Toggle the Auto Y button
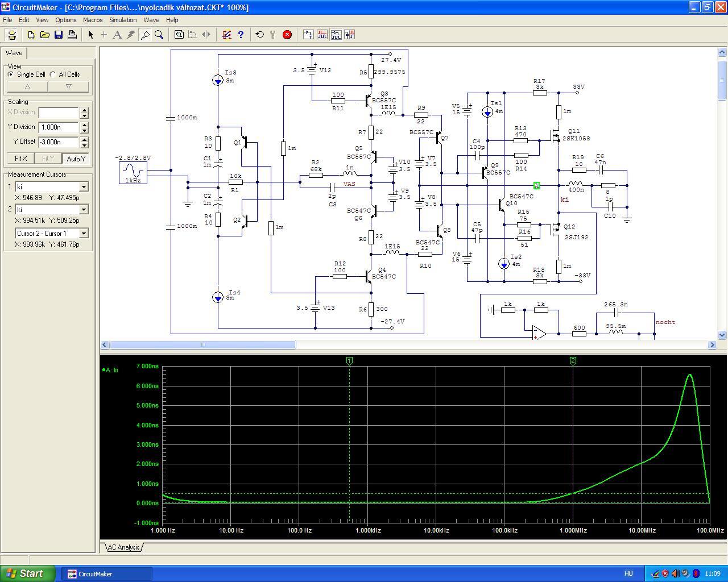 click(x=76, y=159)
